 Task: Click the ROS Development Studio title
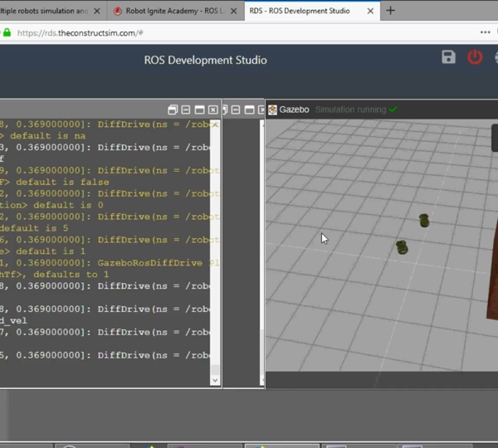click(206, 60)
